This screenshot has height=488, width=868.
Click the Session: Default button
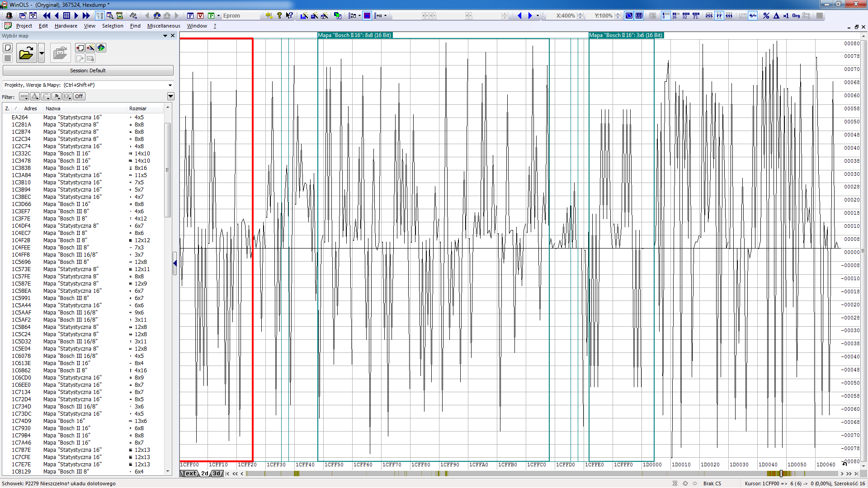click(x=88, y=70)
